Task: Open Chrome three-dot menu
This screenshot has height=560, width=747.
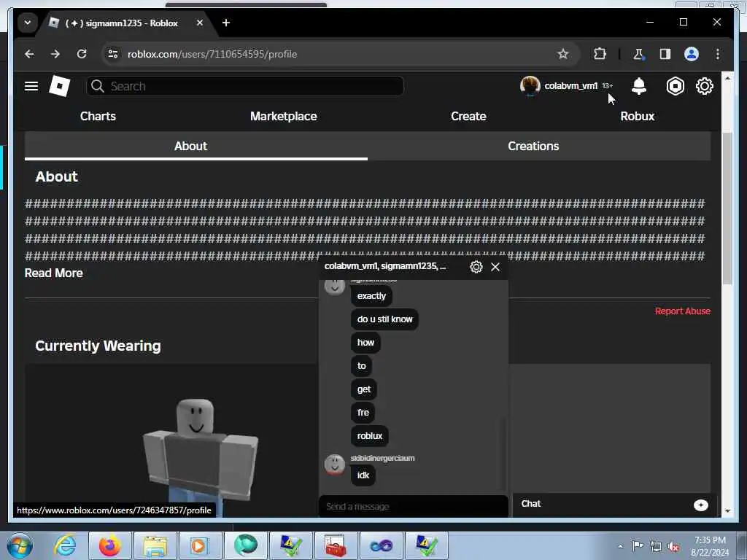Action: click(x=718, y=54)
